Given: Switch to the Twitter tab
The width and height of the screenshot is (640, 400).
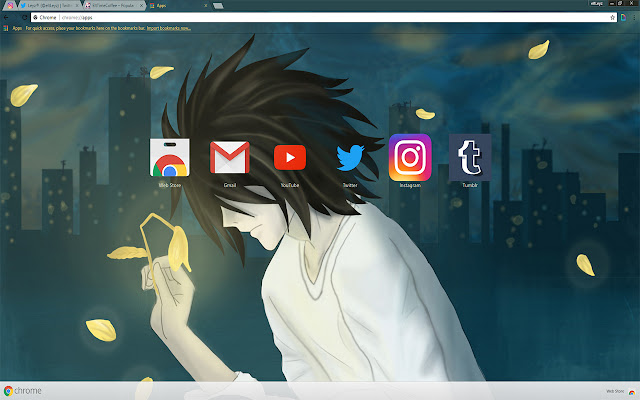Looking at the screenshot, I should [48, 6].
